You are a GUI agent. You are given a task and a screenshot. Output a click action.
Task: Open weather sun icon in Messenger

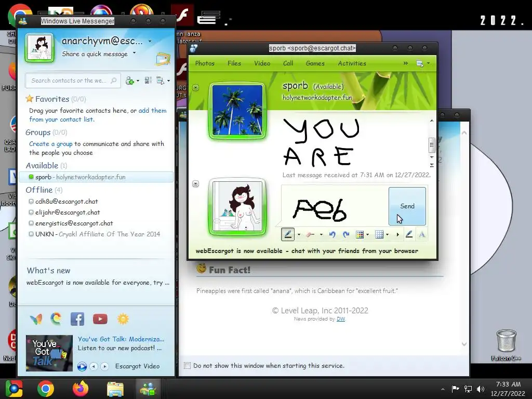click(123, 319)
